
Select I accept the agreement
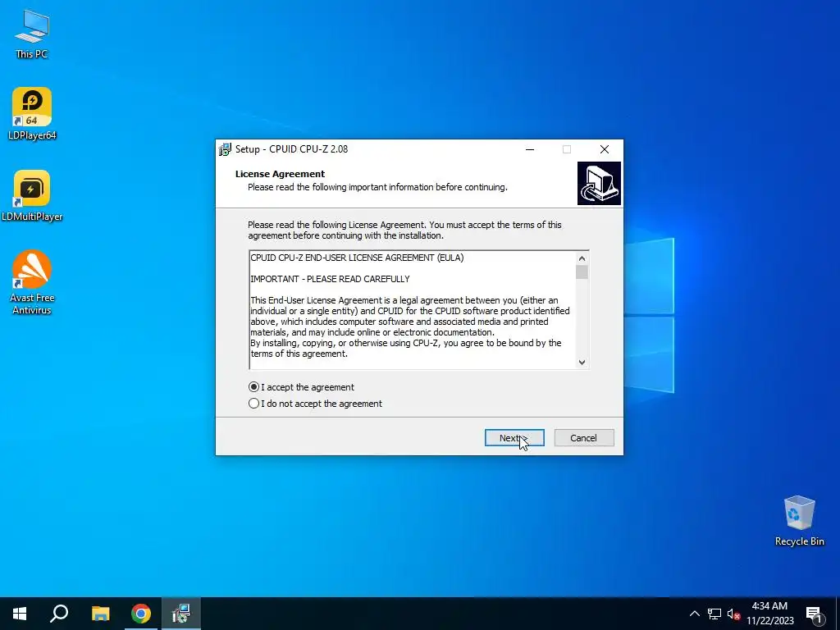tap(302, 387)
